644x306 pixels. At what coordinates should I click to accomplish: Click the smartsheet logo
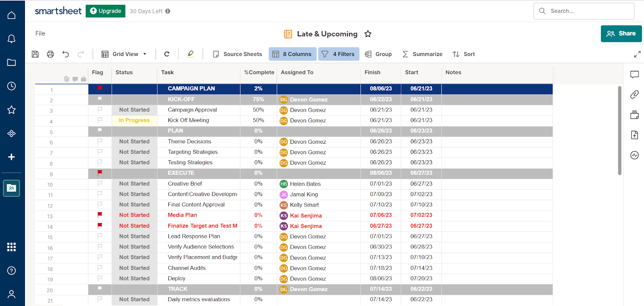point(58,11)
